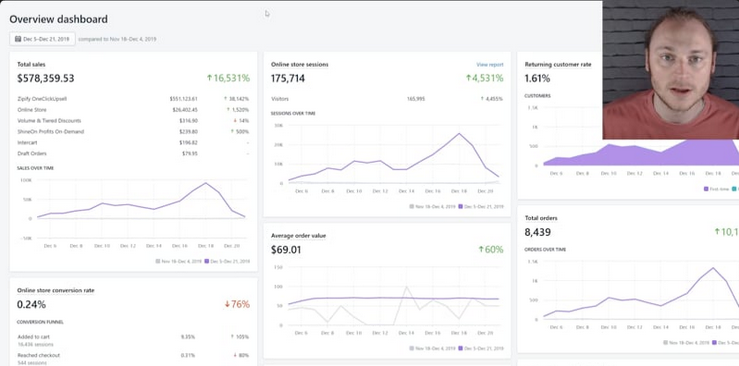Click the peak point in sales over time chart
The image size is (739, 366).
click(x=205, y=183)
